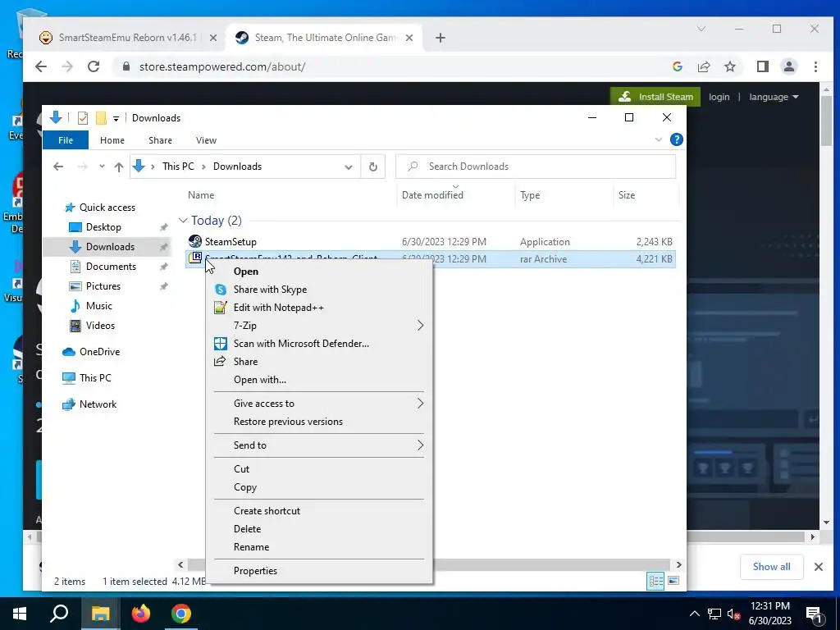Viewport: 840px width, 630px height.
Task: Expand the Explorer ribbon chevron
Action: click(x=659, y=139)
